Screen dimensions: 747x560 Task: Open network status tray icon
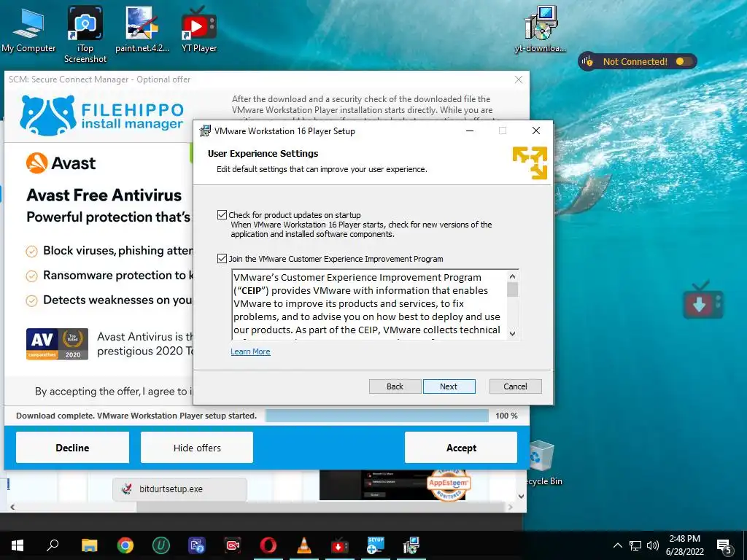tap(635, 545)
